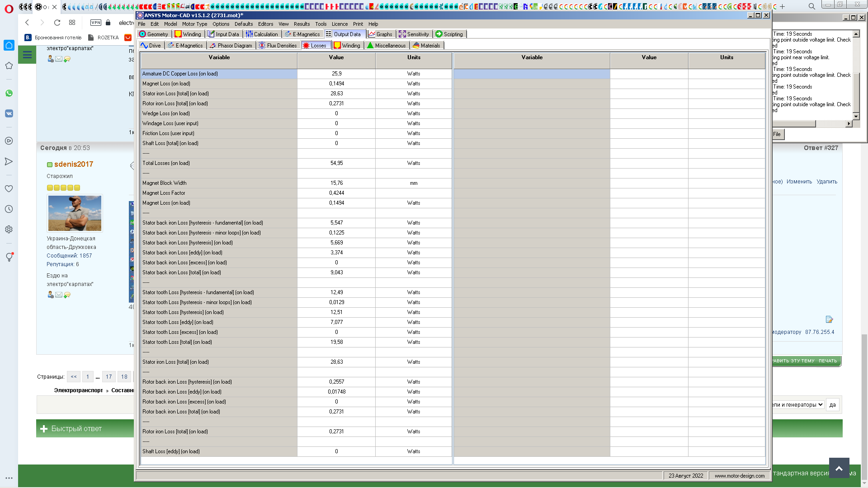868x488 pixels.
Task: Click the 'да' go button
Action: tap(833, 405)
